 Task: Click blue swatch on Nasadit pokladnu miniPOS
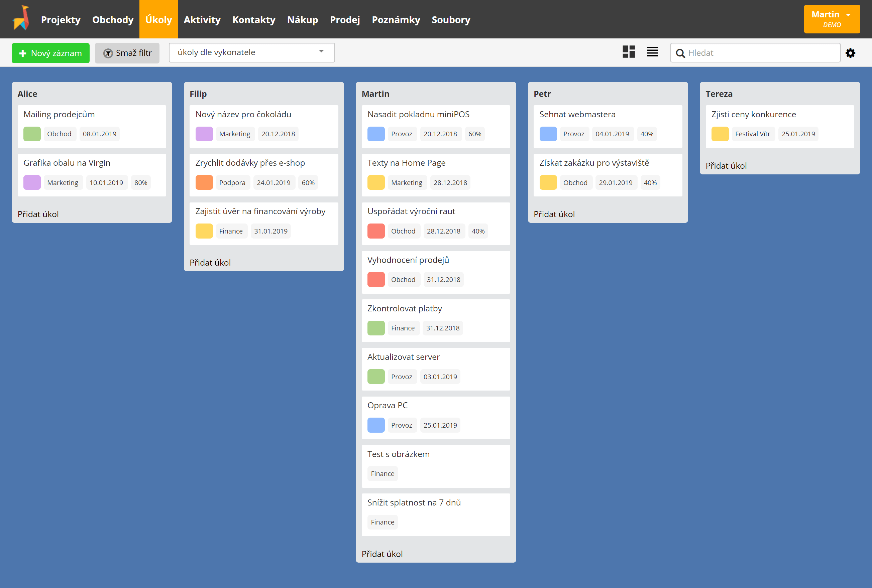[376, 134]
